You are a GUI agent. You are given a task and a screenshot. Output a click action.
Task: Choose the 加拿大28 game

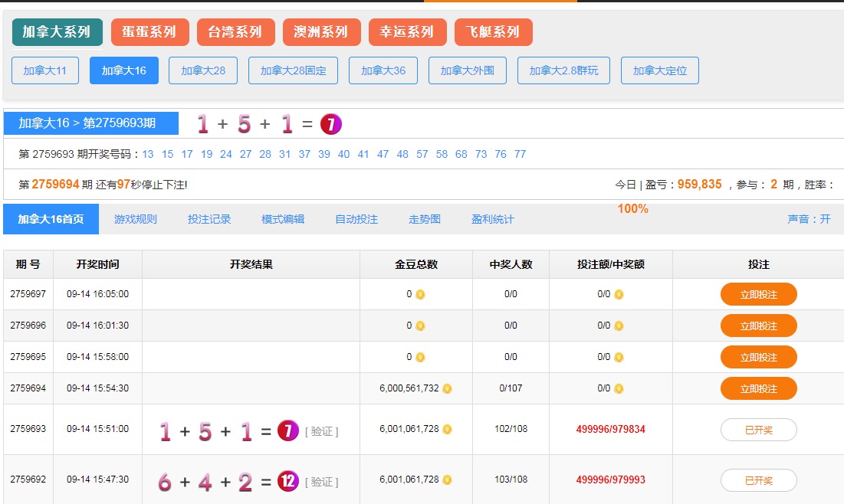point(203,70)
